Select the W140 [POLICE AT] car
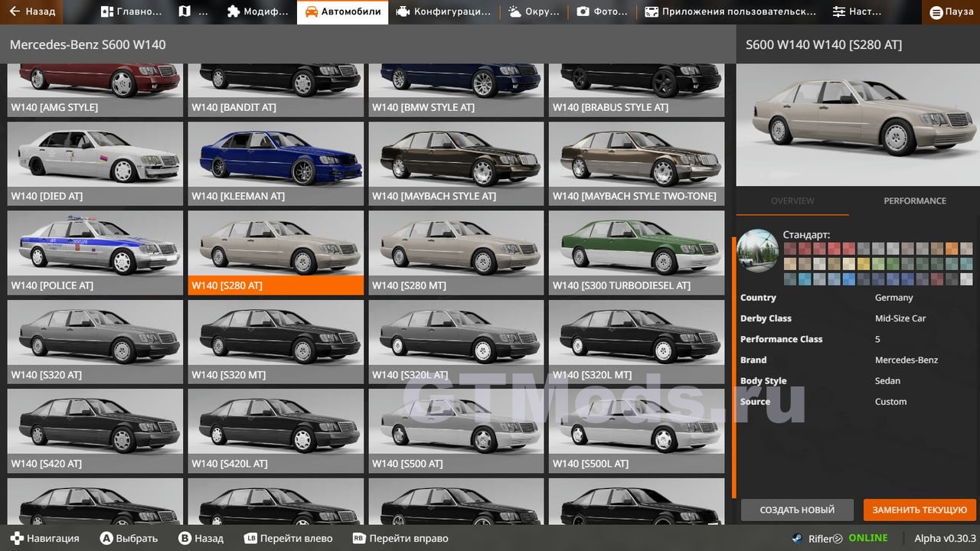This screenshot has height=551, width=980. 96,253
